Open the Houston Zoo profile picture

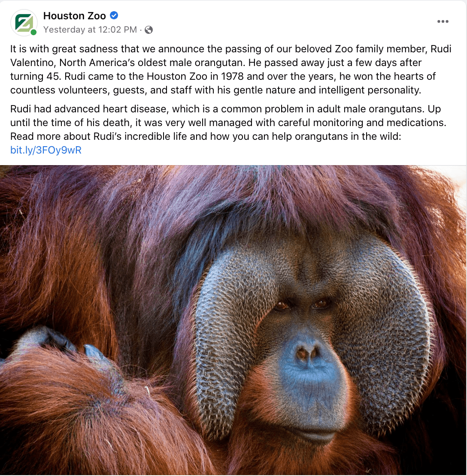coord(24,22)
